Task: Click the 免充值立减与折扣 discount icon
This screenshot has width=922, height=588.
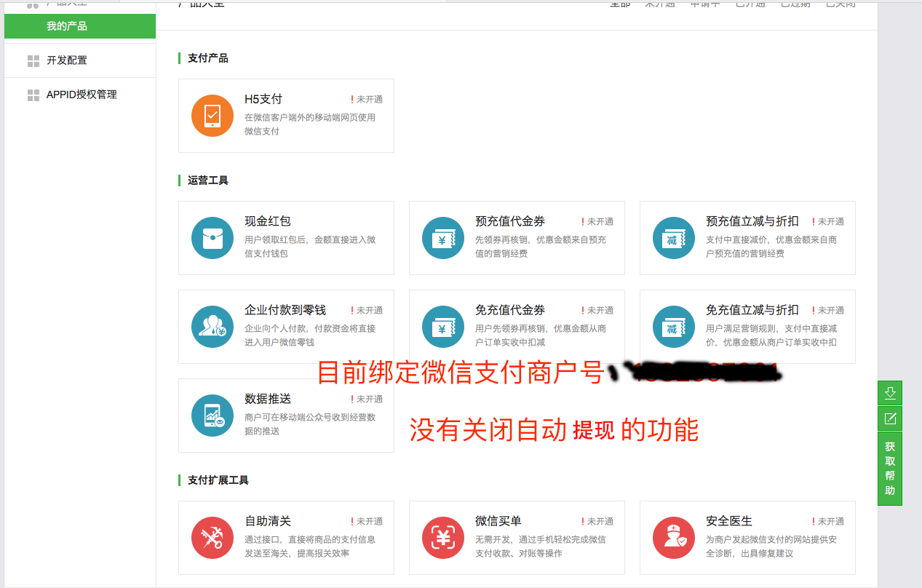Action: 674,327
